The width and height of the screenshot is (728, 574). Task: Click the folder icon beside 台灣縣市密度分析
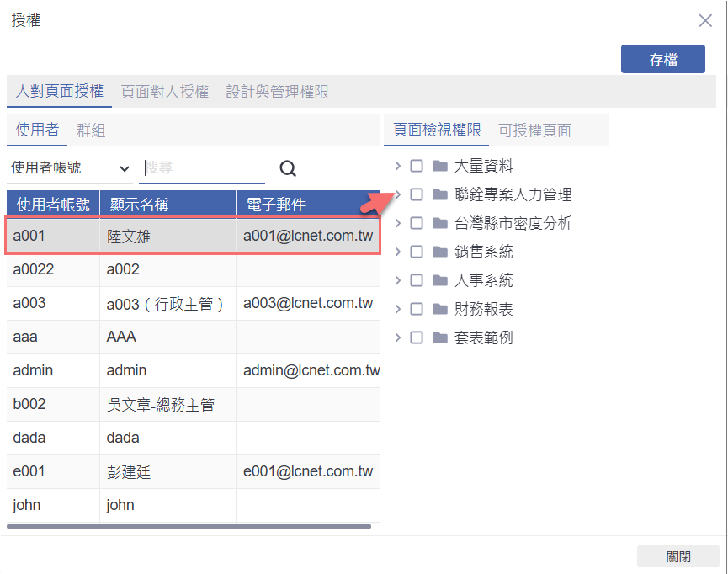click(x=439, y=223)
